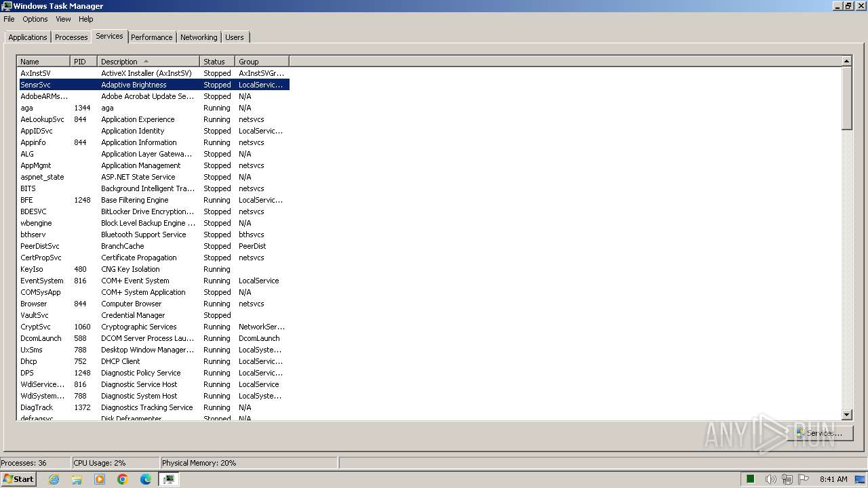
Task: Click the Services... button
Action: point(820,432)
